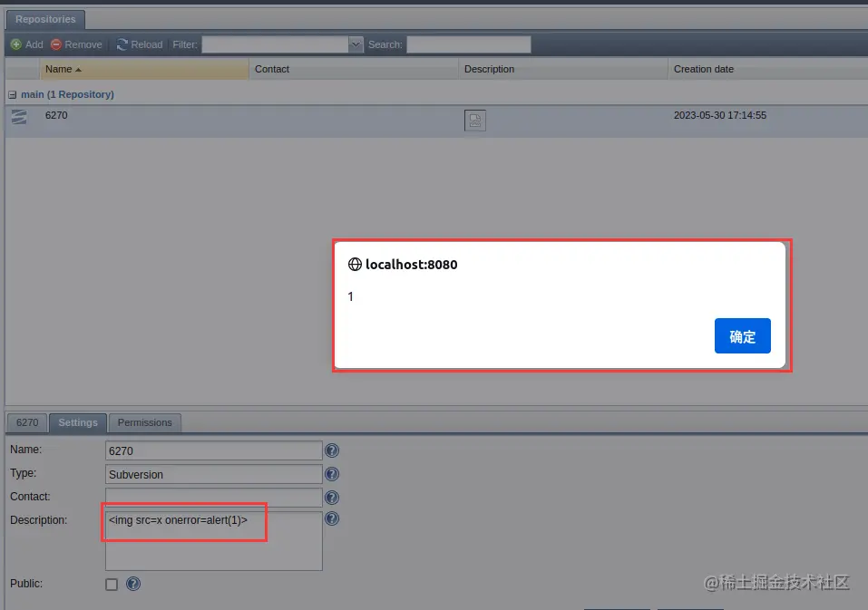Open help for the Description field

coord(332,518)
